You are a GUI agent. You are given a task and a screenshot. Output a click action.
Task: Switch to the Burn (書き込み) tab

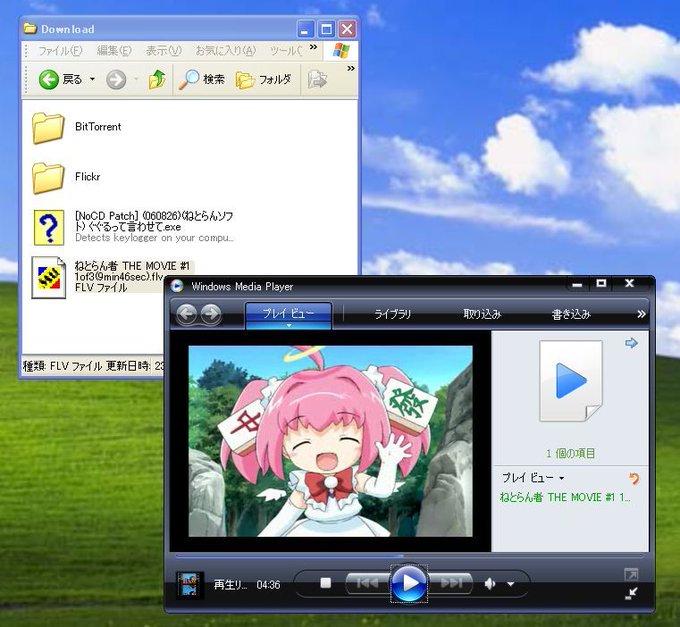(x=571, y=314)
